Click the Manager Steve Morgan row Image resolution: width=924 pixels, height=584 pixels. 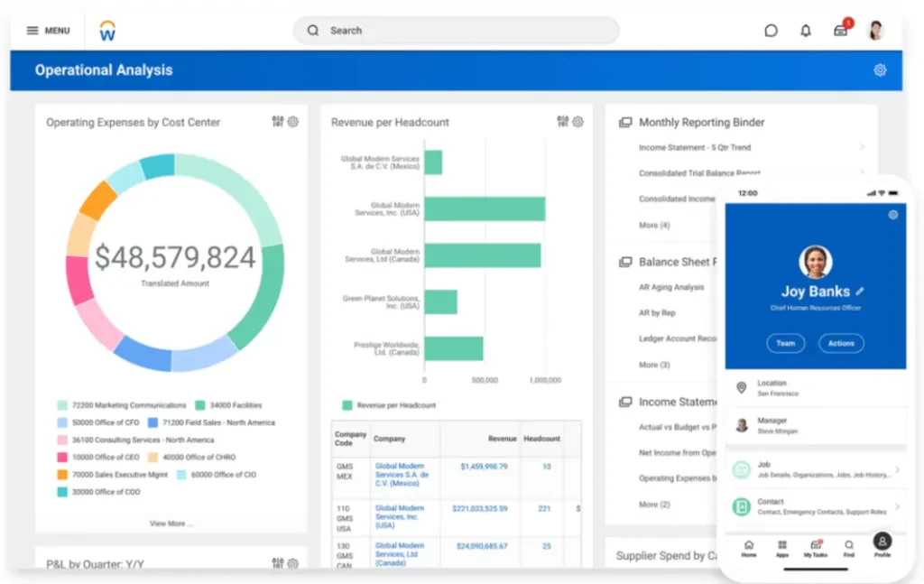pyautogui.click(x=816, y=425)
